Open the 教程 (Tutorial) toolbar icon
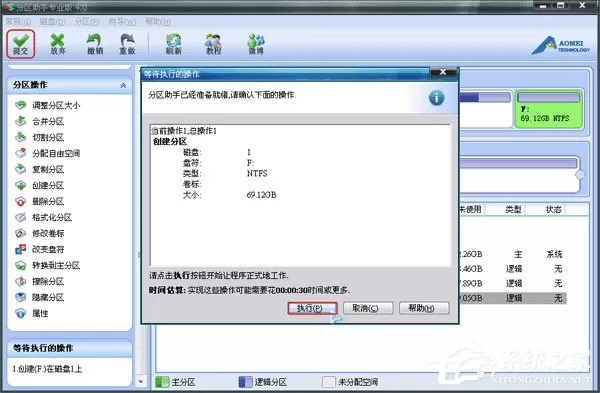The height and width of the screenshot is (393, 600). point(214,44)
